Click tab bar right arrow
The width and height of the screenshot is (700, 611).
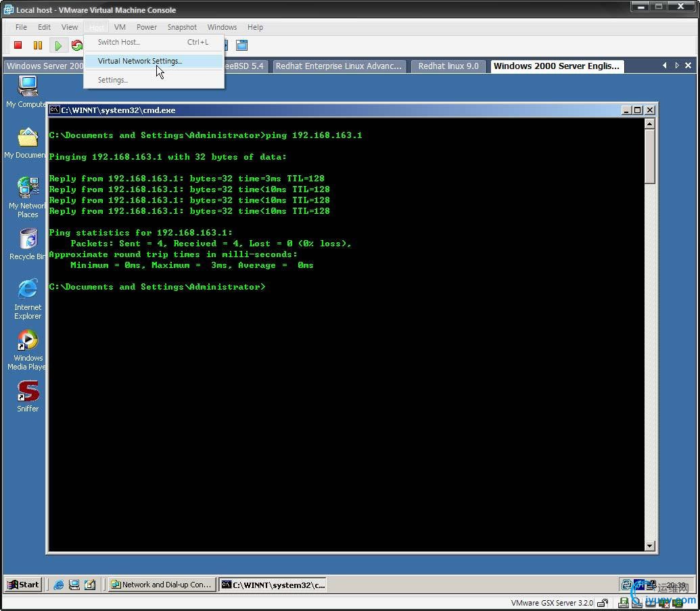click(x=677, y=66)
